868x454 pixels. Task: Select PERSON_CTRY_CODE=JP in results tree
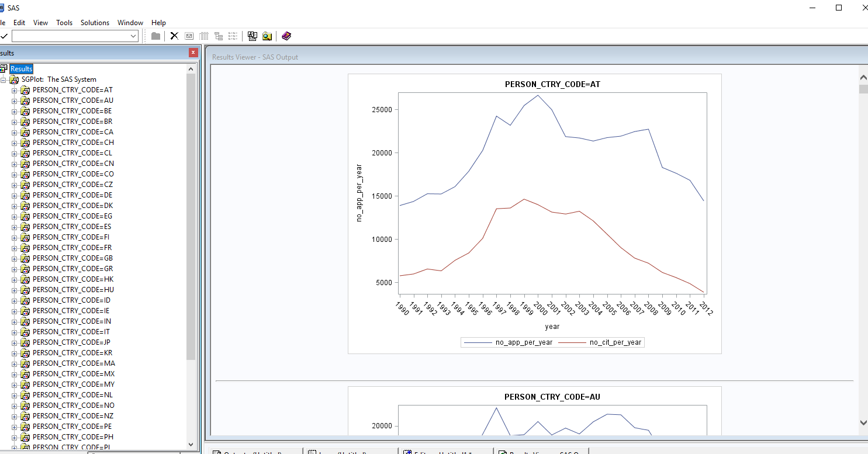(x=71, y=342)
